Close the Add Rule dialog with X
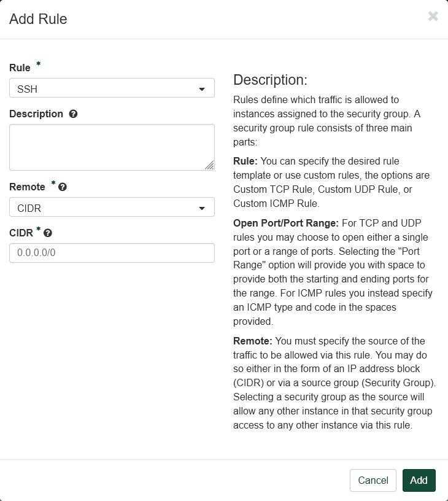 click(x=433, y=17)
